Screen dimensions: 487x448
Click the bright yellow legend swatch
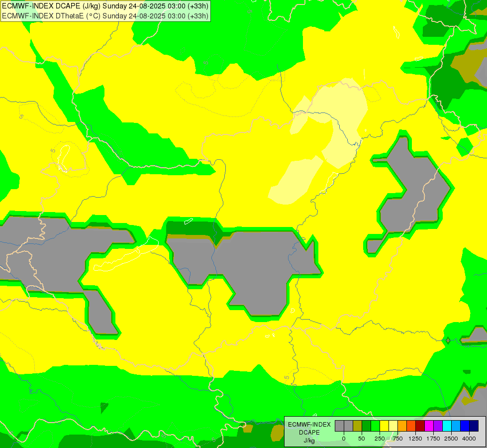point(384,426)
